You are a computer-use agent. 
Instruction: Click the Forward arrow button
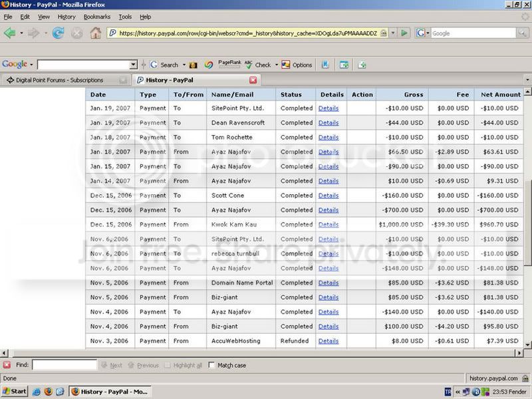34,33
